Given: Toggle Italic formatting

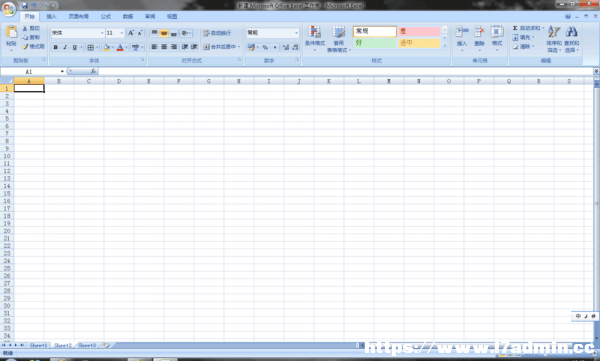Looking at the screenshot, I should (x=65, y=47).
